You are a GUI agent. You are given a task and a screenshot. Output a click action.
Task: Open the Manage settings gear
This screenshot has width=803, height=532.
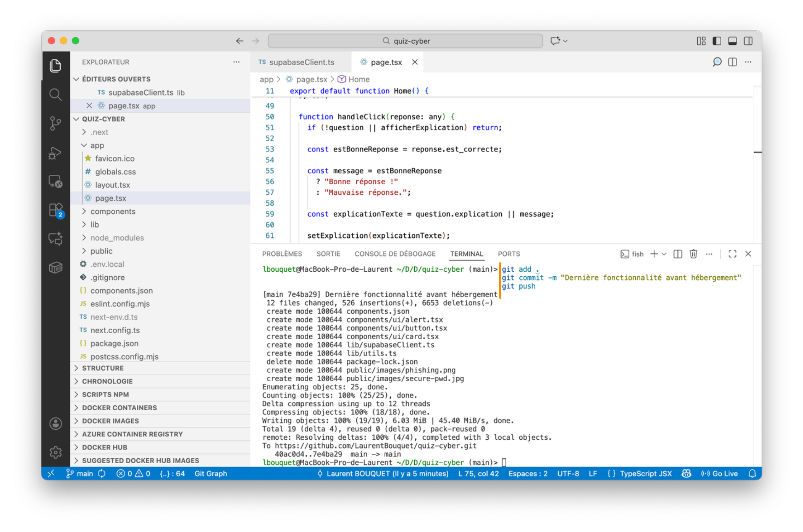tap(56, 452)
